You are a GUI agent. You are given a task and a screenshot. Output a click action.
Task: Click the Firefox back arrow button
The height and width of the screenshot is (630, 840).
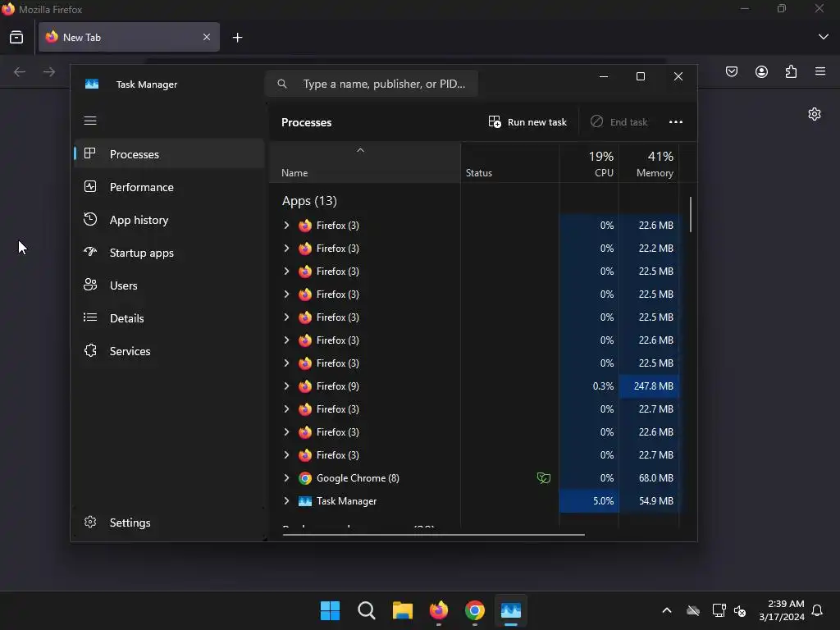20,72
